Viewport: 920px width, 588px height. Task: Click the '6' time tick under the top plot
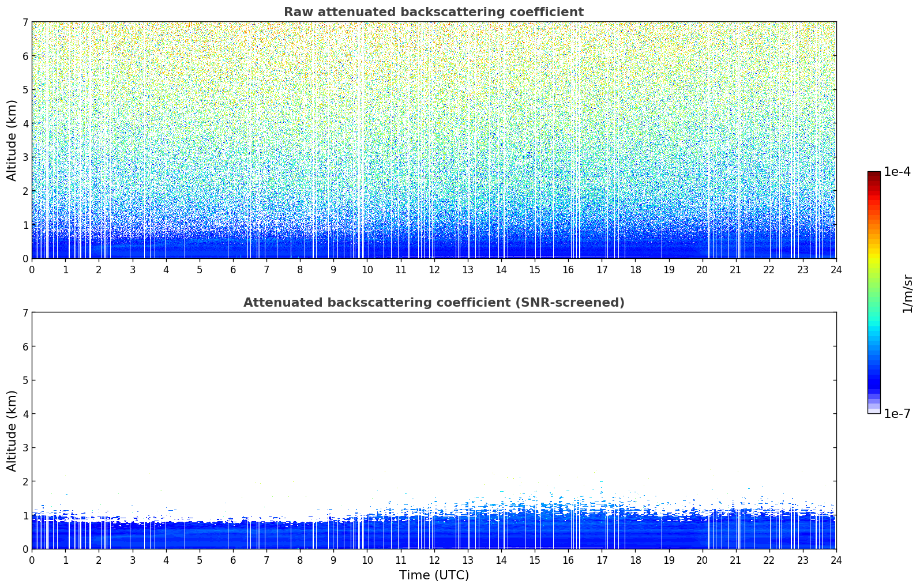tap(233, 270)
